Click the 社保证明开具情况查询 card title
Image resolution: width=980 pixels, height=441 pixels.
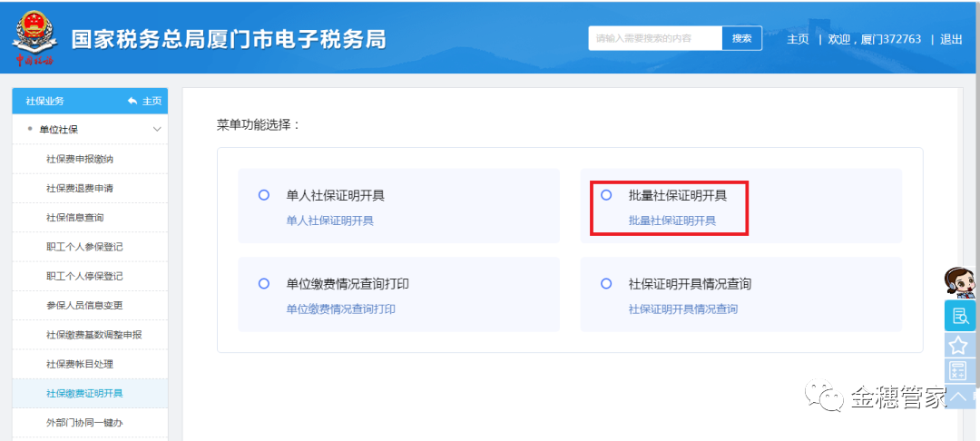click(690, 284)
